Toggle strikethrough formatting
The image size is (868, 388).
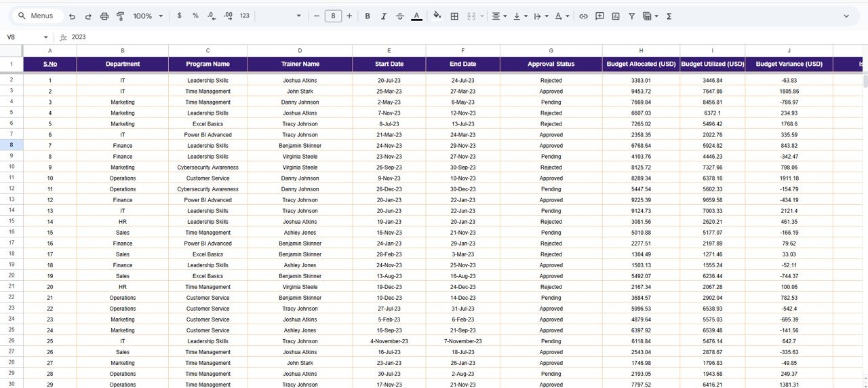pos(400,16)
